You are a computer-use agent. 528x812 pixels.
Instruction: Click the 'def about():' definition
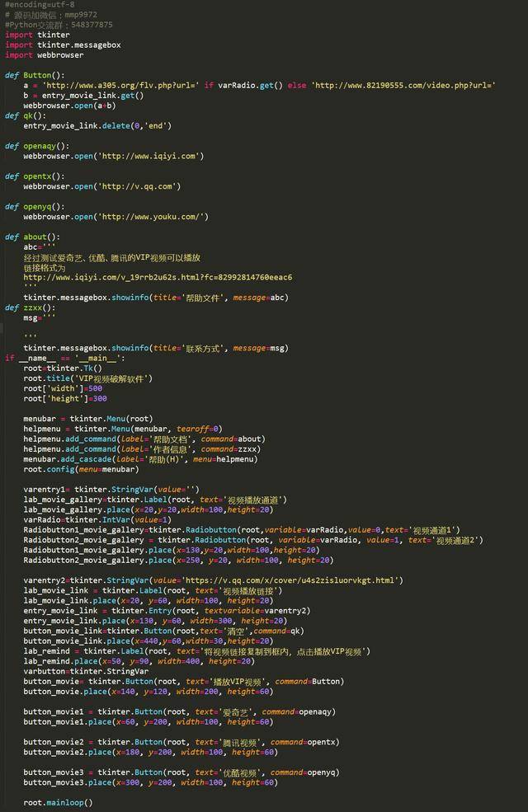33,237
